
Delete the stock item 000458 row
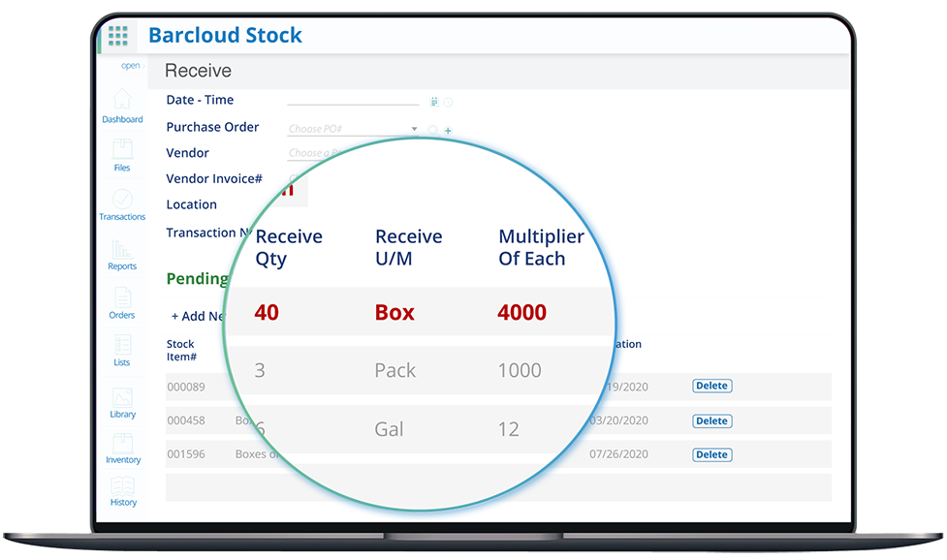tap(712, 420)
